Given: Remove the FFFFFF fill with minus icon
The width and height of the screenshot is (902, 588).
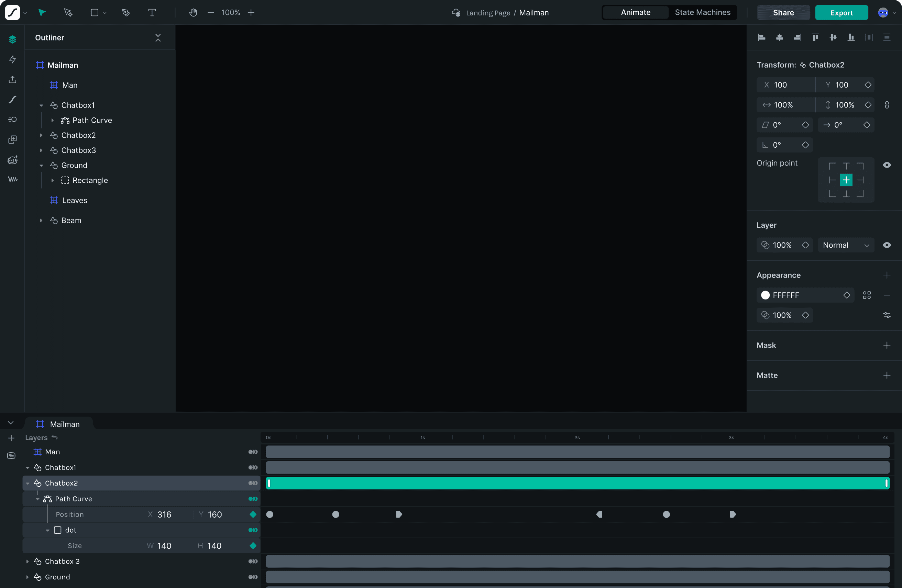Looking at the screenshot, I should (x=887, y=295).
